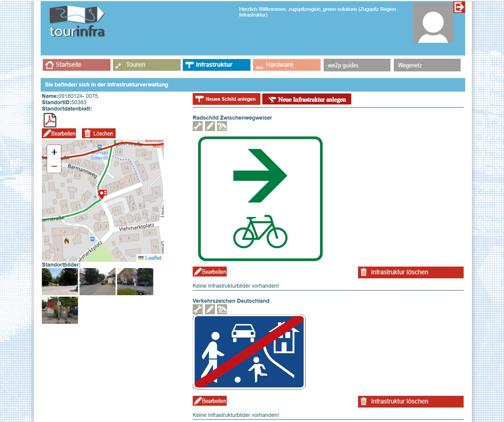Click image icon under Radschild Zwischenwegweiser
This screenshot has width=504, height=422.
222,126
